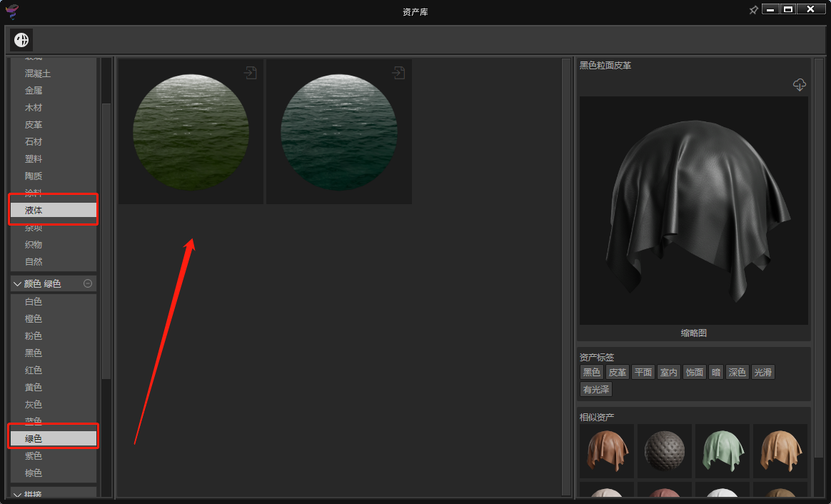831x504 pixels.
Task: Clear the color filter with the minus icon
Action: 88,283
